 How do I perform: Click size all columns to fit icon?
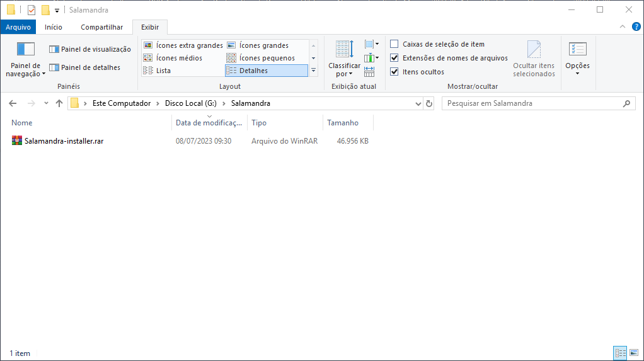pos(369,72)
